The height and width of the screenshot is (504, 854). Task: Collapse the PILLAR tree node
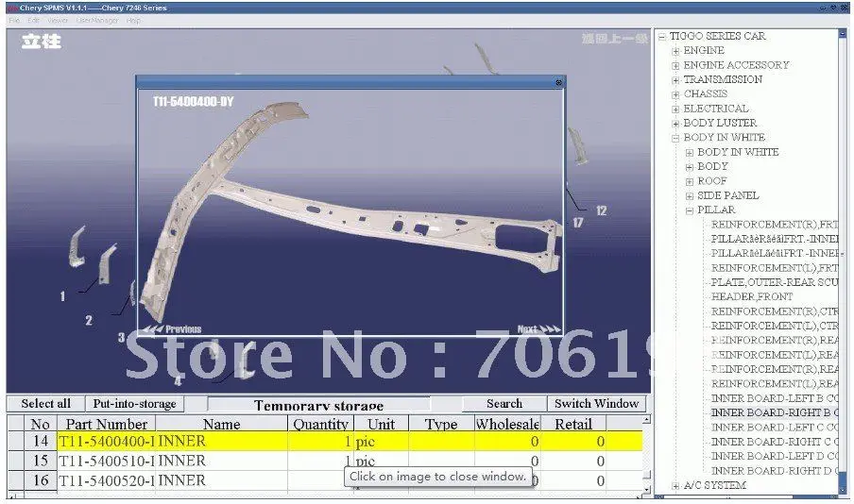click(x=690, y=210)
